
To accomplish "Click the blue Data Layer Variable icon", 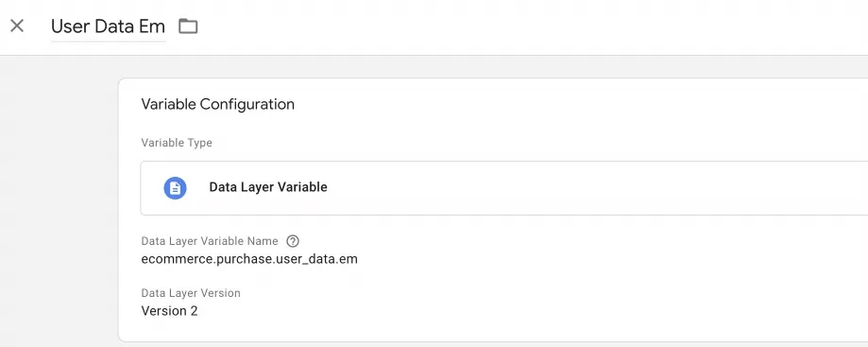I will pyautogui.click(x=175, y=188).
